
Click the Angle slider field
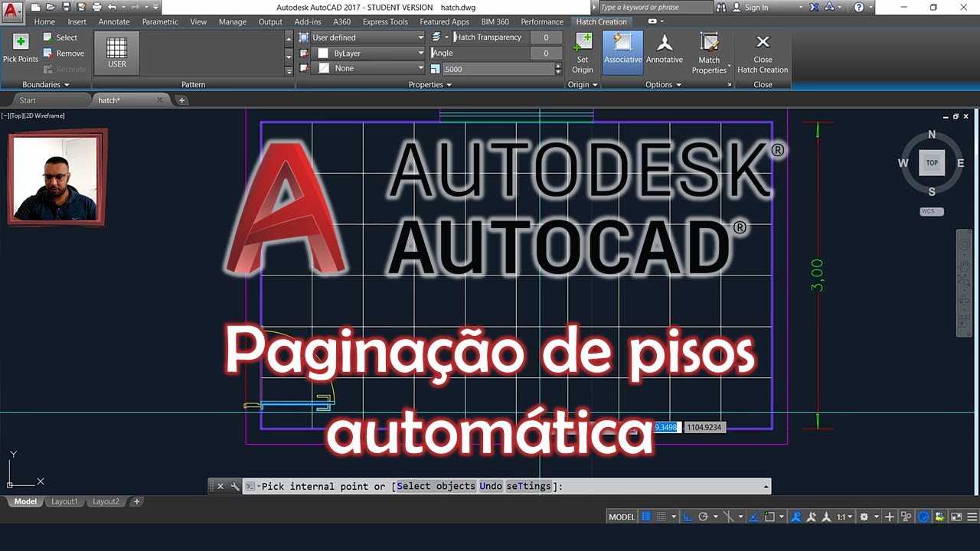481,54
